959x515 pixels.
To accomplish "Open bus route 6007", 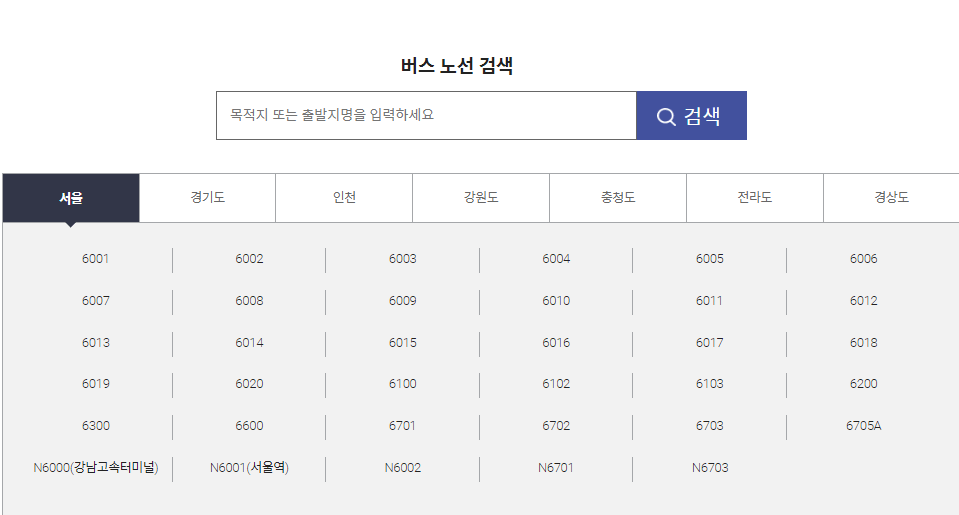I will (95, 301).
